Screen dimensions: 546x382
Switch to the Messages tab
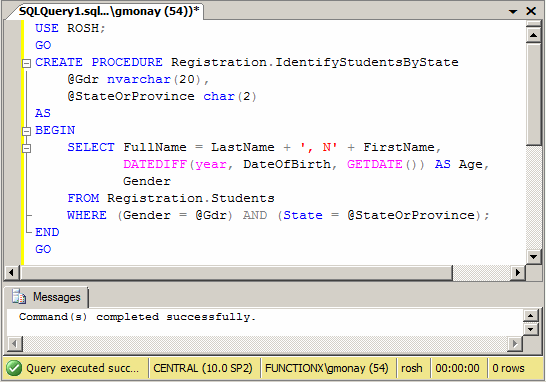[x=46, y=297]
